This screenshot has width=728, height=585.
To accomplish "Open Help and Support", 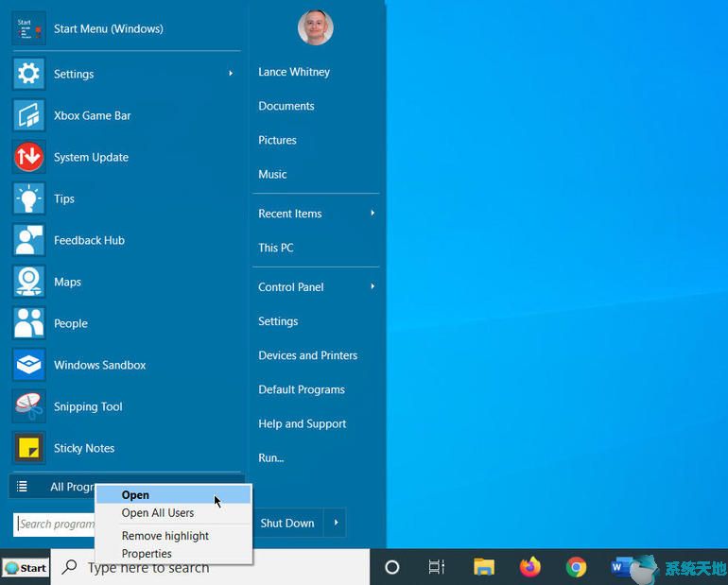I will pos(303,423).
